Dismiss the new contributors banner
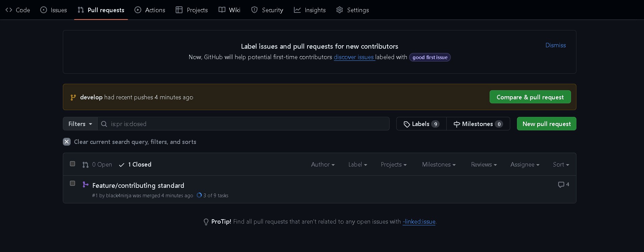The image size is (644, 252). click(555, 45)
